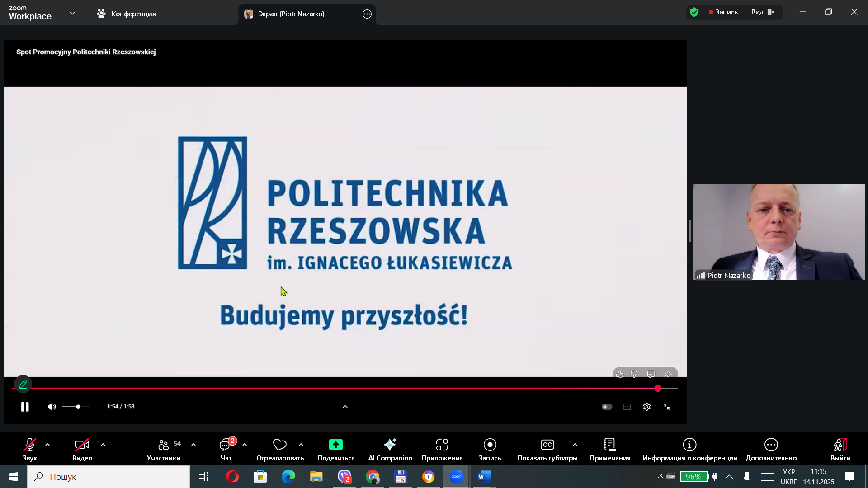Open the Apps (Приложения) panel
This screenshot has width=868, height=488.
442,449
